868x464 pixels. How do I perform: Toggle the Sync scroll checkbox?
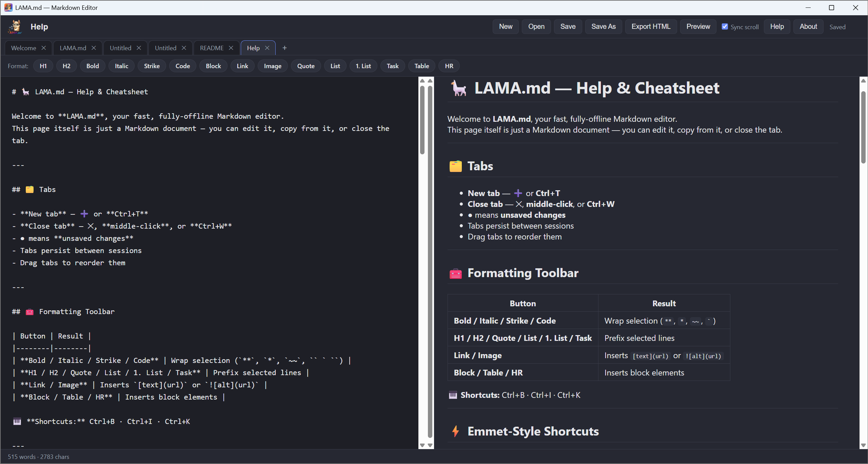pyautogui.click(x=725, y=26)
